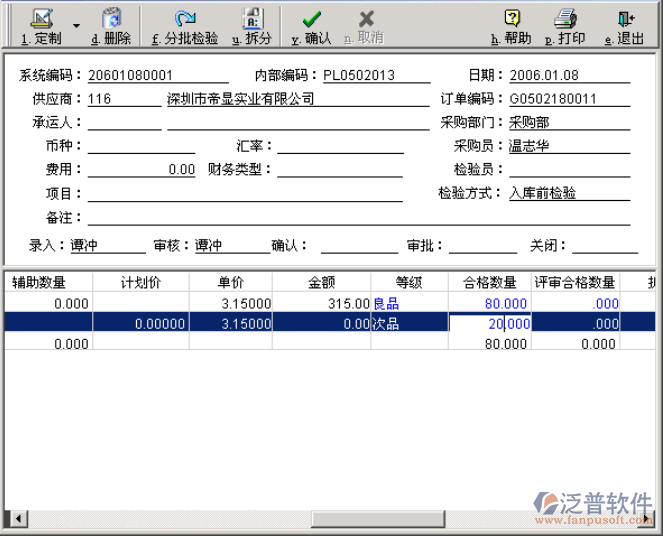Click the 删除 (Delete) trash icon
The image size is (663, 536).
(111, 19)
